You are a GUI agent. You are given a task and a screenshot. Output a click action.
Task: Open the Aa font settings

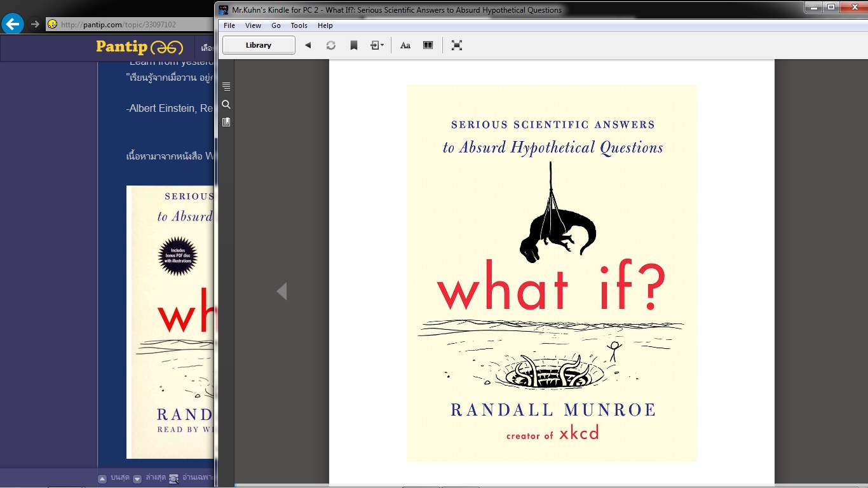tap(405, 45)
